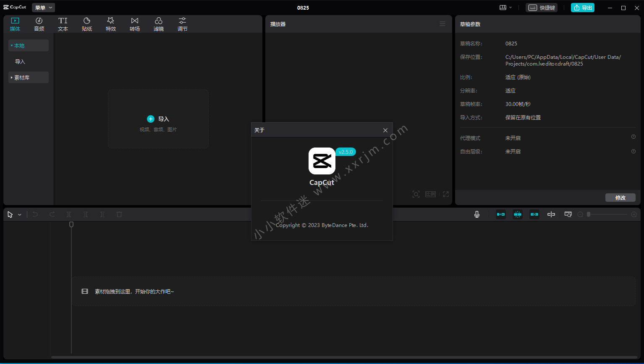The width and height of the screenshot is (644, 364).
Task: Click help icon next to 代理模式
Action: pos(634,137)
